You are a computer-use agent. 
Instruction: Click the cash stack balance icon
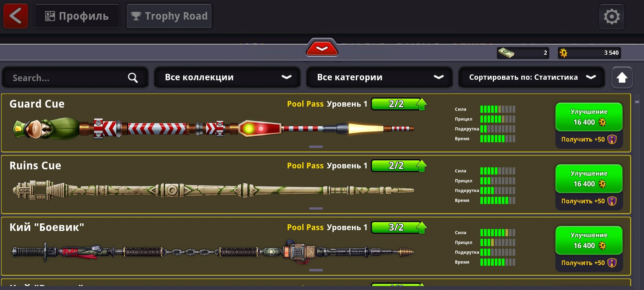(506, 53)
